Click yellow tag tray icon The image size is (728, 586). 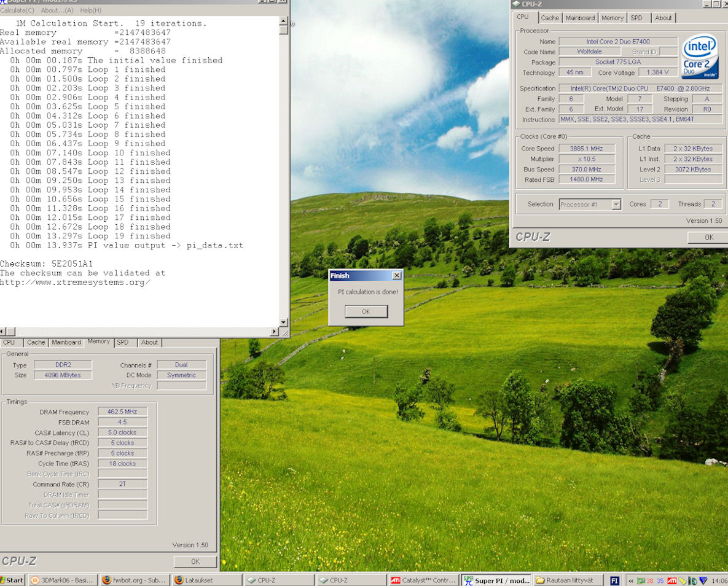[x=682, y=580]
